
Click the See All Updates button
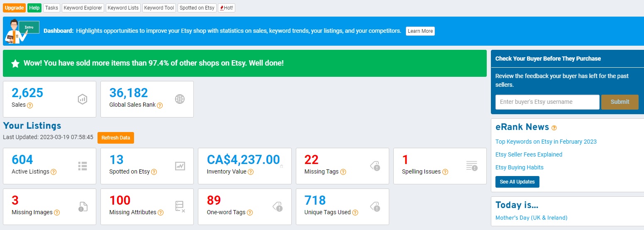(517, 182)
